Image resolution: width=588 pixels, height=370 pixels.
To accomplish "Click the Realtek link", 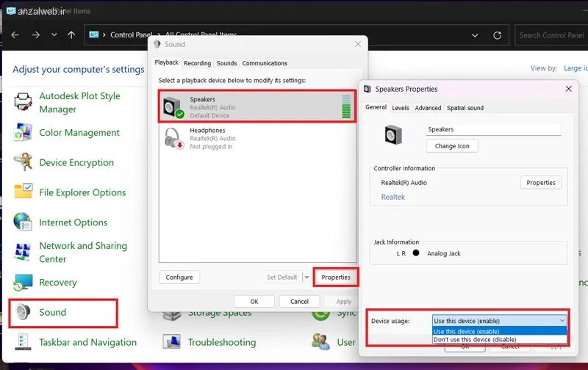I will click(392, 197).
